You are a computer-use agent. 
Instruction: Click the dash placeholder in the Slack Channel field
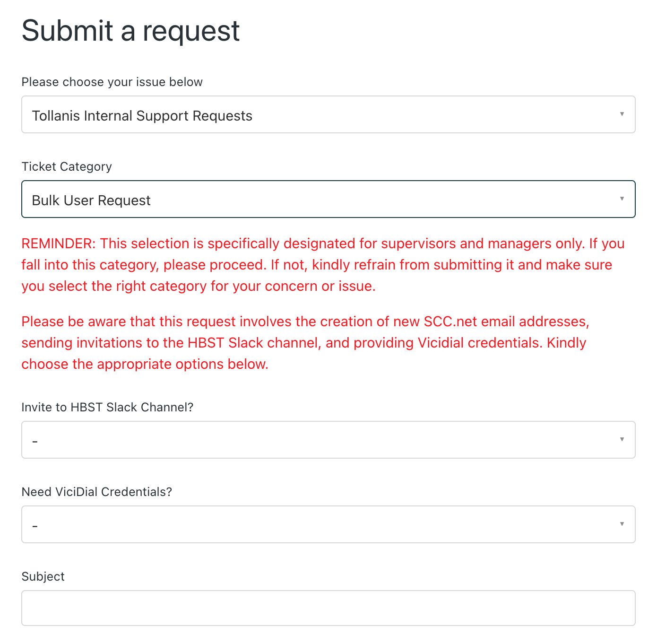[35, 441]
